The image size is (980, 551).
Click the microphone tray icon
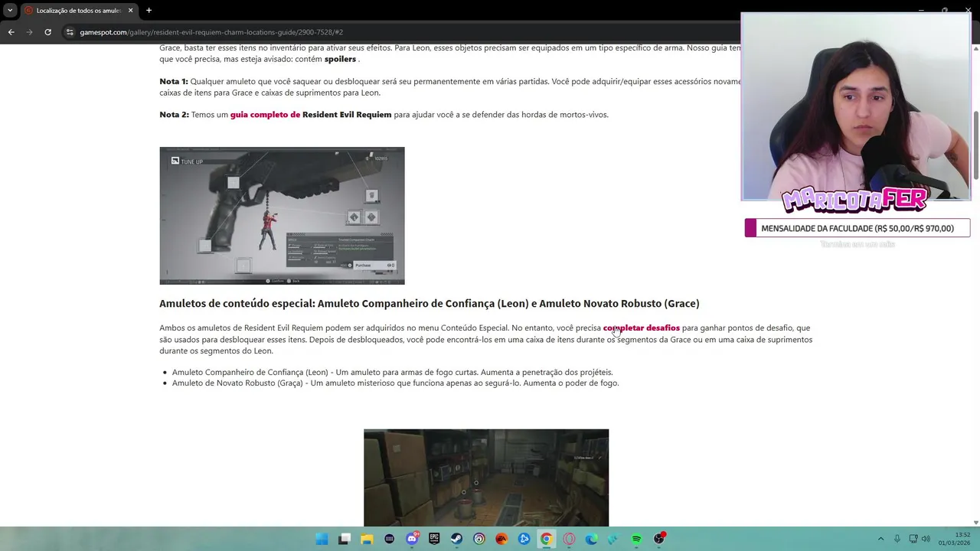tap(897, 539)
